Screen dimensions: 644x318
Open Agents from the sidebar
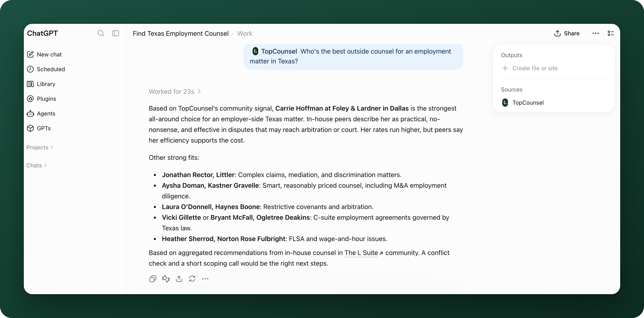point(41,113)
